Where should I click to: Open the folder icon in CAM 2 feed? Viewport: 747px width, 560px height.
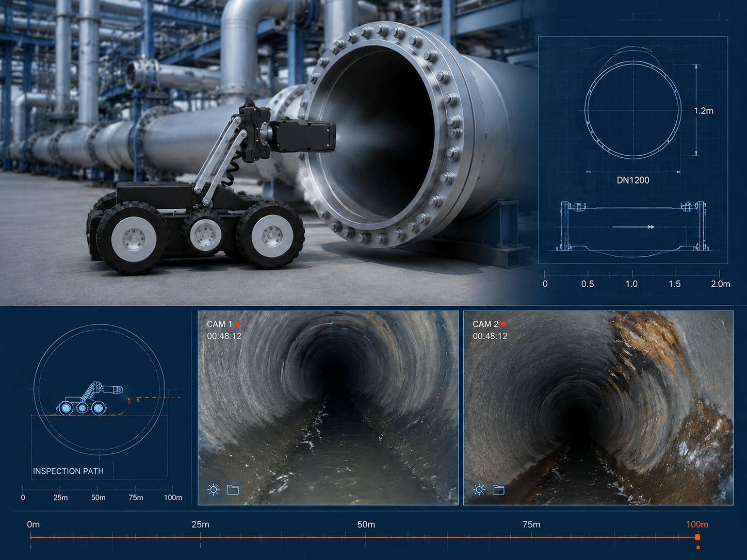(x=498, y=489)
